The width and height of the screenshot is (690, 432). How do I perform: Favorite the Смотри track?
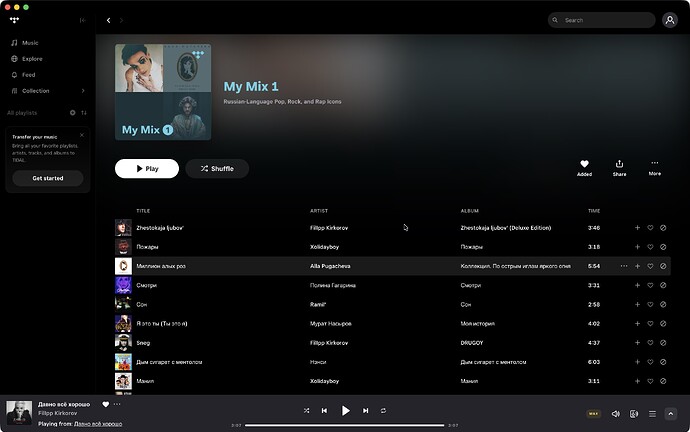[x=650, y=285]
